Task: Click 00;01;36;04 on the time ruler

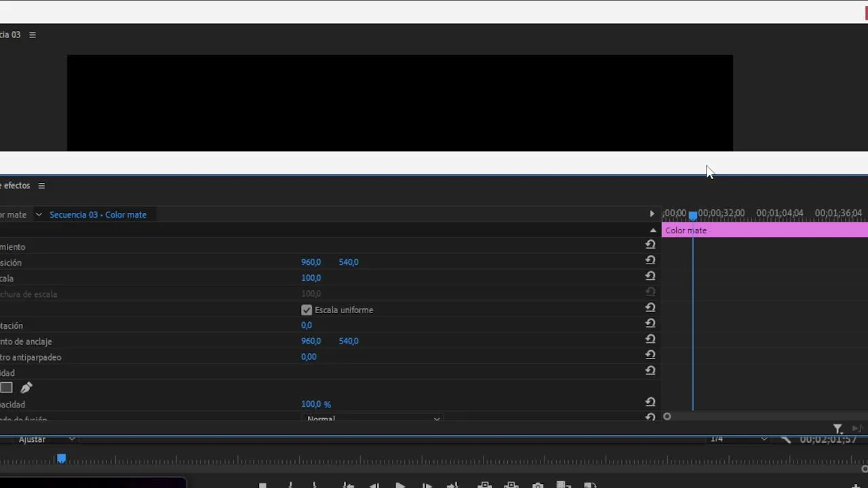Action: point(838,213)
